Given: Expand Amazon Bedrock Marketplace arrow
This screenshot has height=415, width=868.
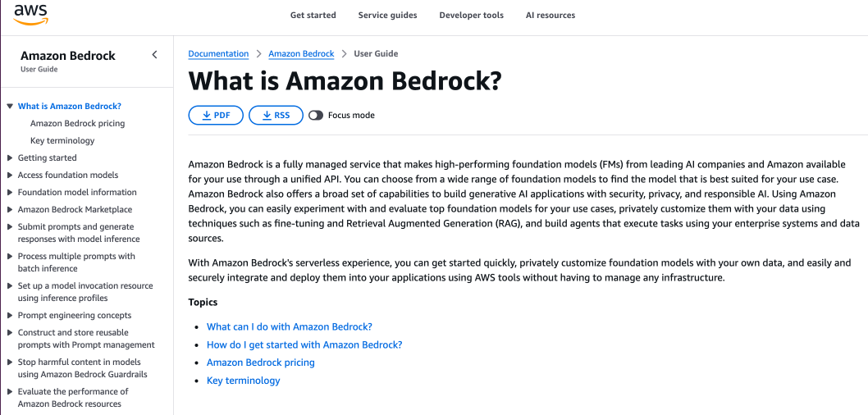Looking at the screenshot, I should [10, 210].
